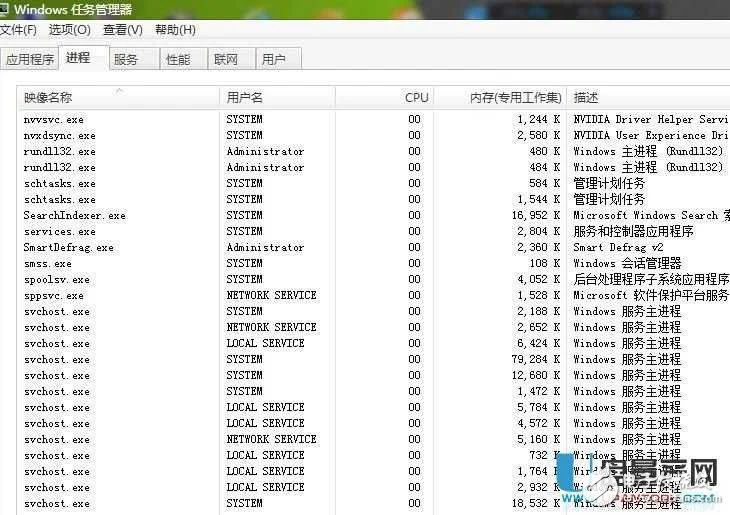Select svchost.exe using 5,784 K
Viewport: 730px width, 515px height.
[x=374, y=407]
